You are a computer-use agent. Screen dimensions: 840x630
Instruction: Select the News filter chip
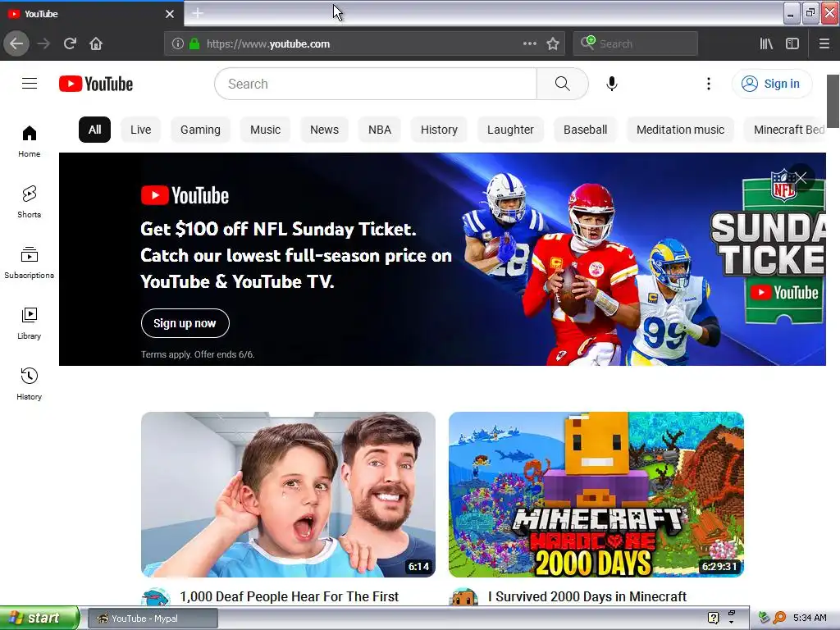(324, 130)
